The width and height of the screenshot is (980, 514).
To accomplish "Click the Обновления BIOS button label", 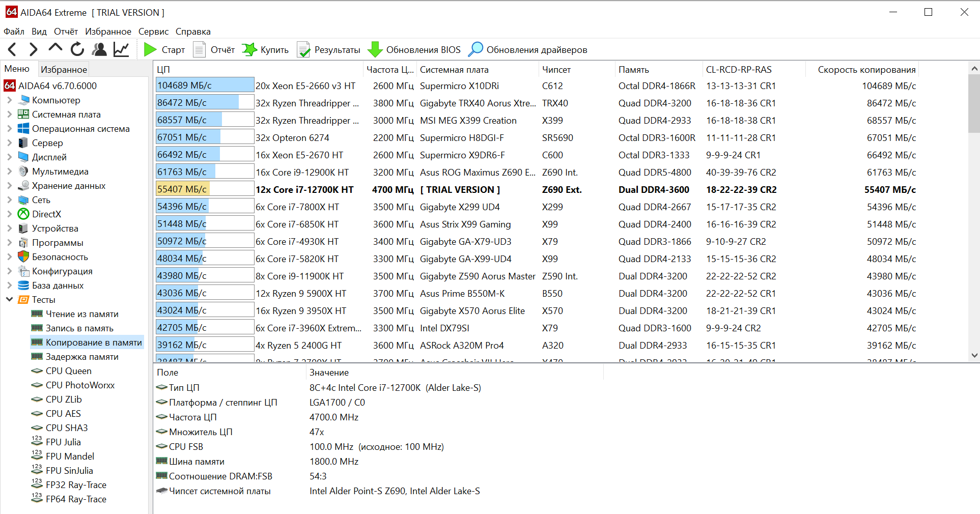I will [x=423, y=50].
